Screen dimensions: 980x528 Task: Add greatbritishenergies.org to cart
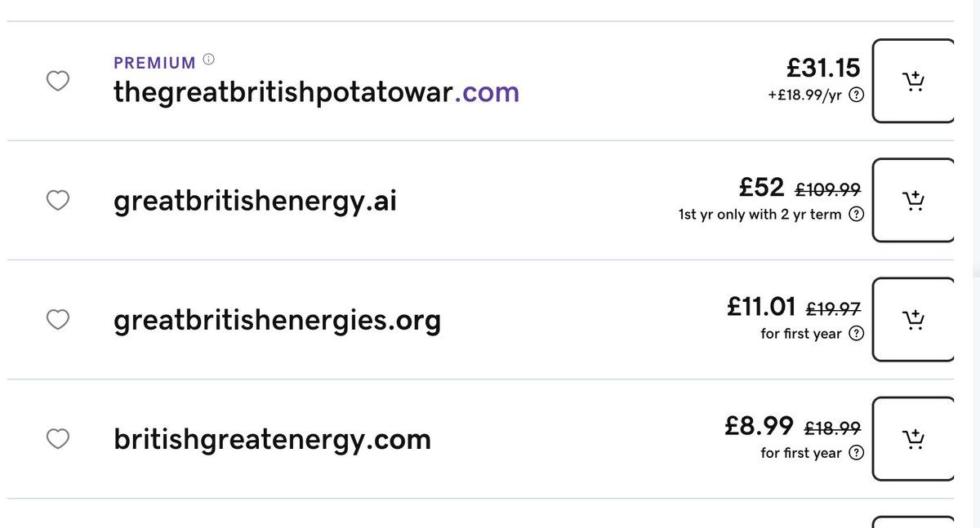coord(913,319)
